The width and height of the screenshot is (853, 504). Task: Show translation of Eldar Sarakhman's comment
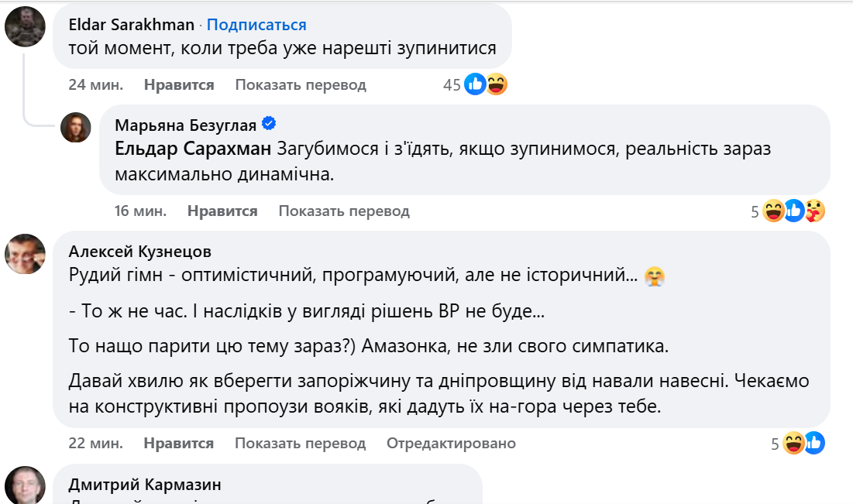301,85
